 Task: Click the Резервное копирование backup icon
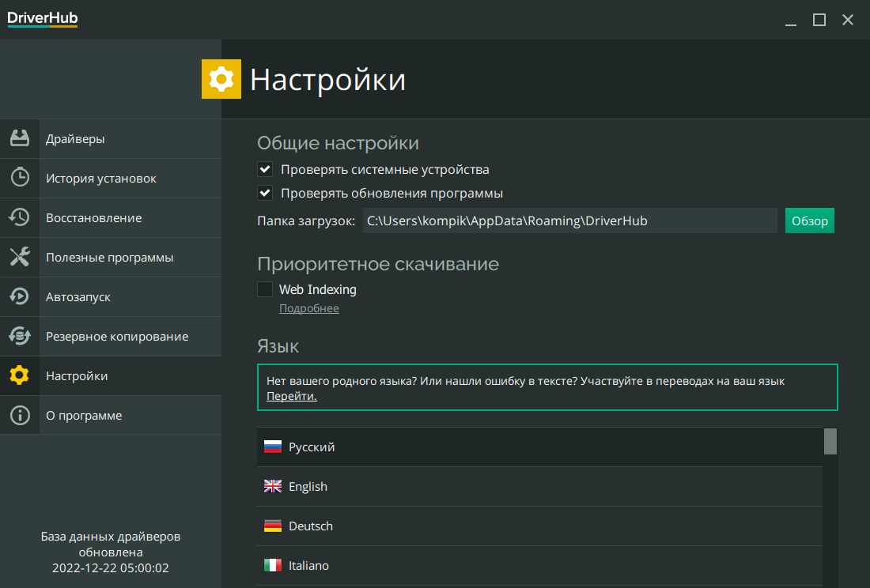point(20,336)
